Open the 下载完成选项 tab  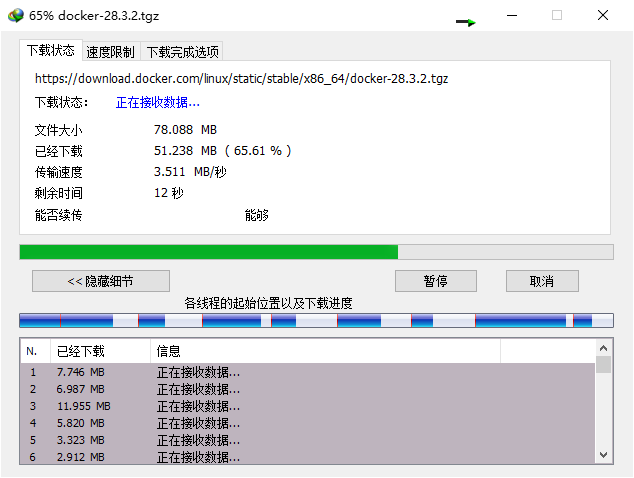pyautogui.click(x=182, y=52)
